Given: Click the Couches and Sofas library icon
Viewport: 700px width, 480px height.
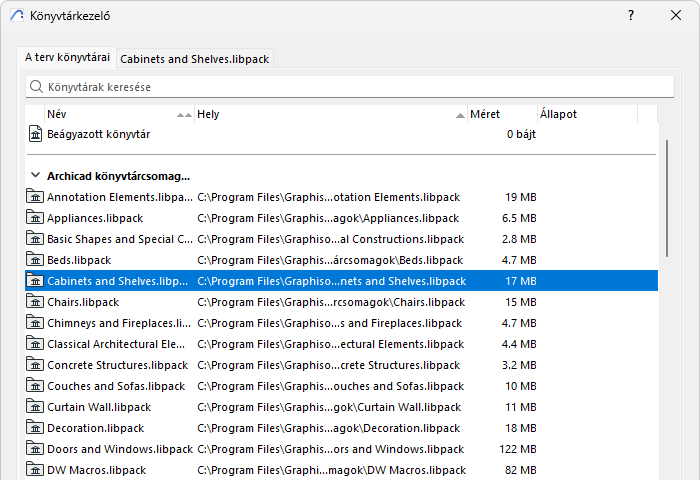Looking at the screenshot, I should pos(35,385).
